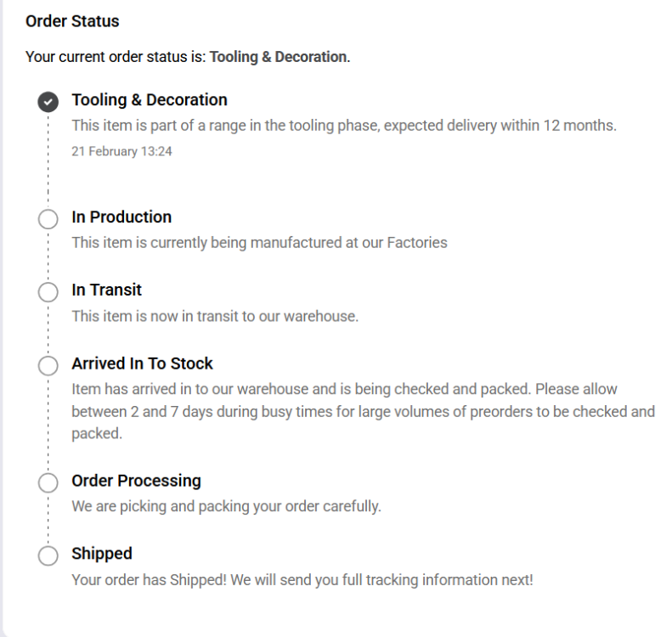Image resolution: width=672 pixels, height=637 pixels.
Task: Select the Arrived In To Stock title
Action: click(x=142, y=364)
